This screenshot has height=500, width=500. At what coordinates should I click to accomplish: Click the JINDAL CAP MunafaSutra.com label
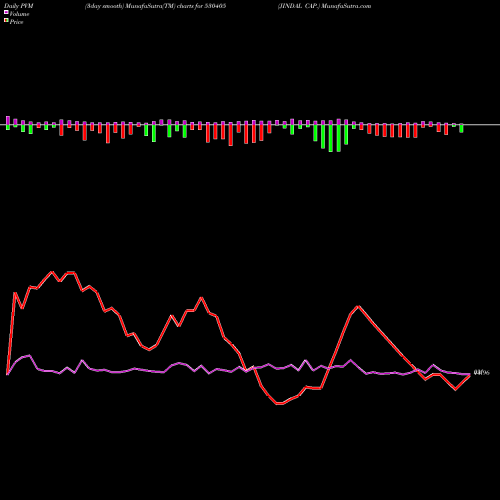coord(324,6)
